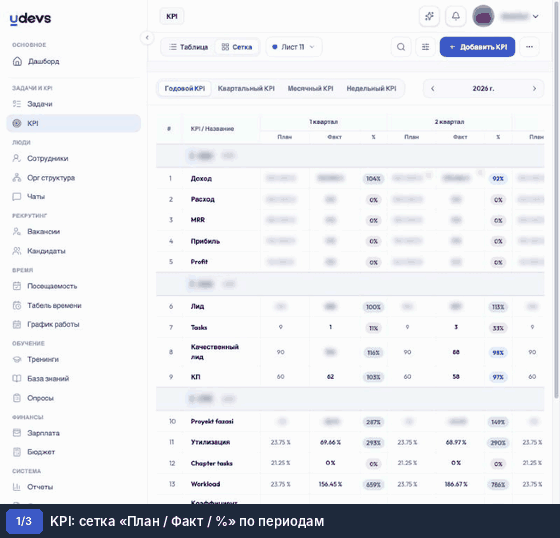This screenshot has width=560, height=538.
Task: Select the Недельный KPI tab
Action: coord(371,88)
